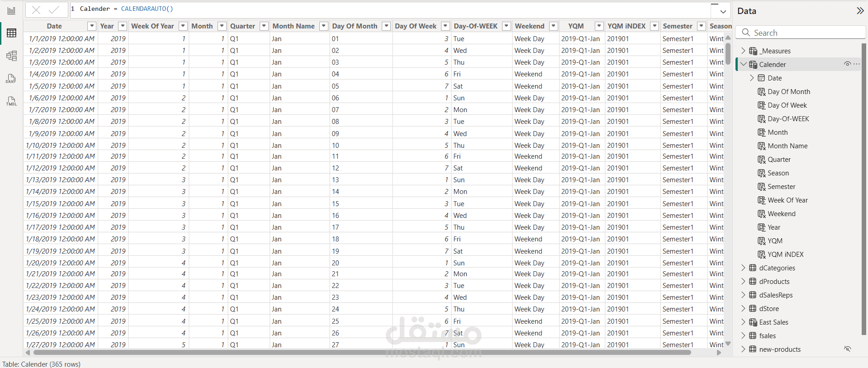Open the Year column filter dropdown

[x=123, y=26]
